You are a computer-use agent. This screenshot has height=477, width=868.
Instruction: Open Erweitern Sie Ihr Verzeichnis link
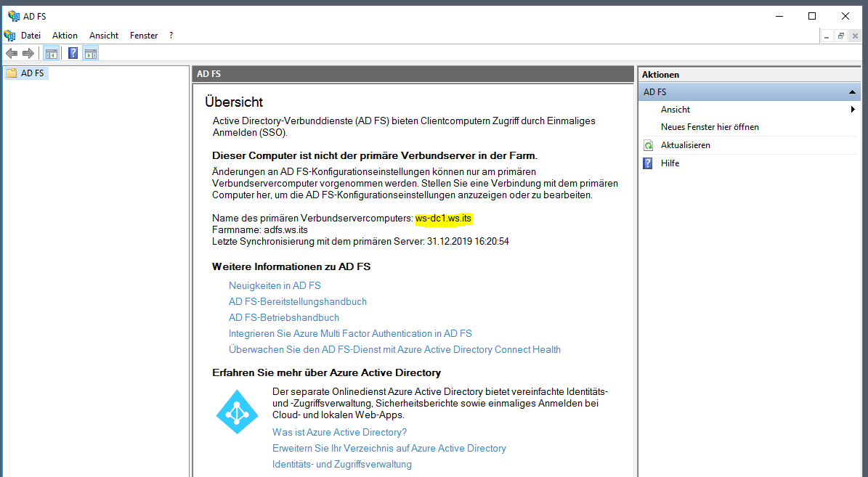point(389,448)
